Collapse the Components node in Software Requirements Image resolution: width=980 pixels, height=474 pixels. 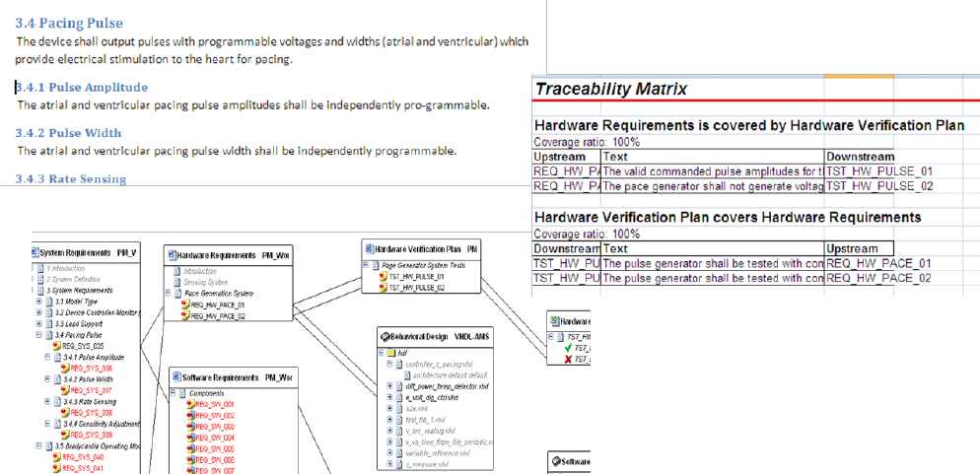click(174, 393)
